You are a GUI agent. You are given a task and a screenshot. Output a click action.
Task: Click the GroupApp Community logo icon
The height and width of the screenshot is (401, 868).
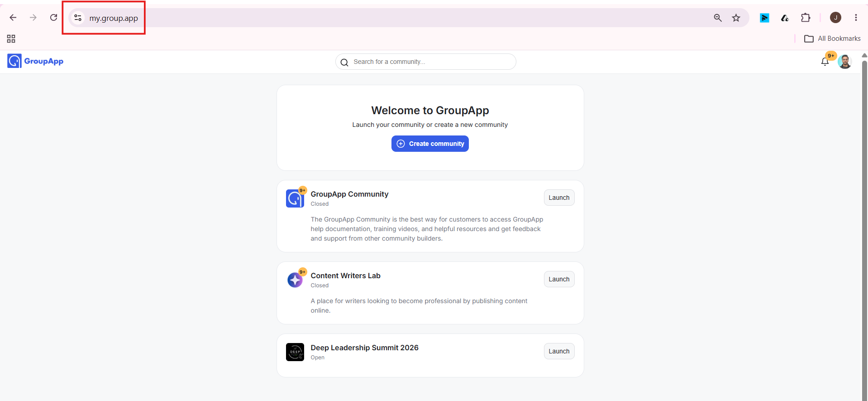pos(295,198)
